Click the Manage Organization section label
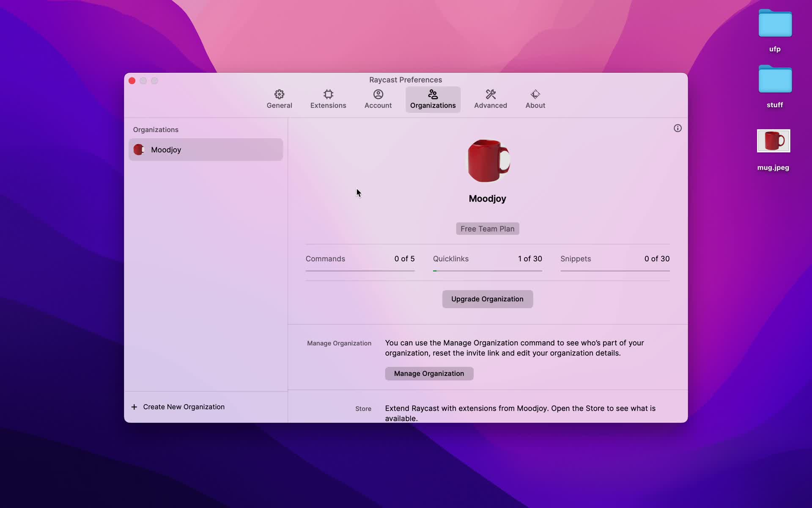This screenshot has width=812, height=508. click(x=339, y=343)
